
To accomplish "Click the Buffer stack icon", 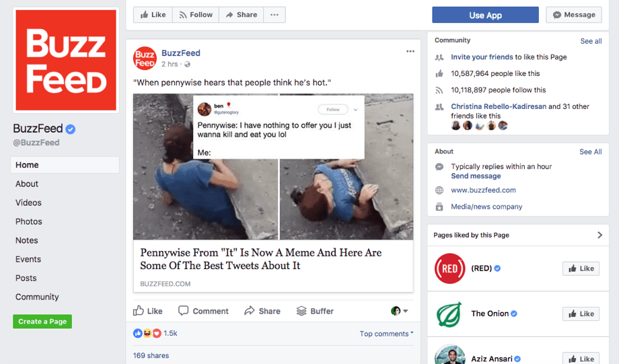I will (301, 311).
